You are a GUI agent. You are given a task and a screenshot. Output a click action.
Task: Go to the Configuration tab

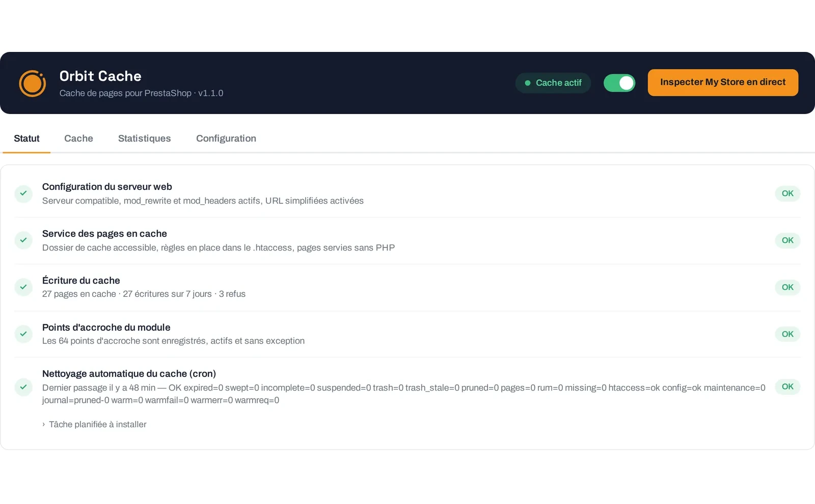226,138
